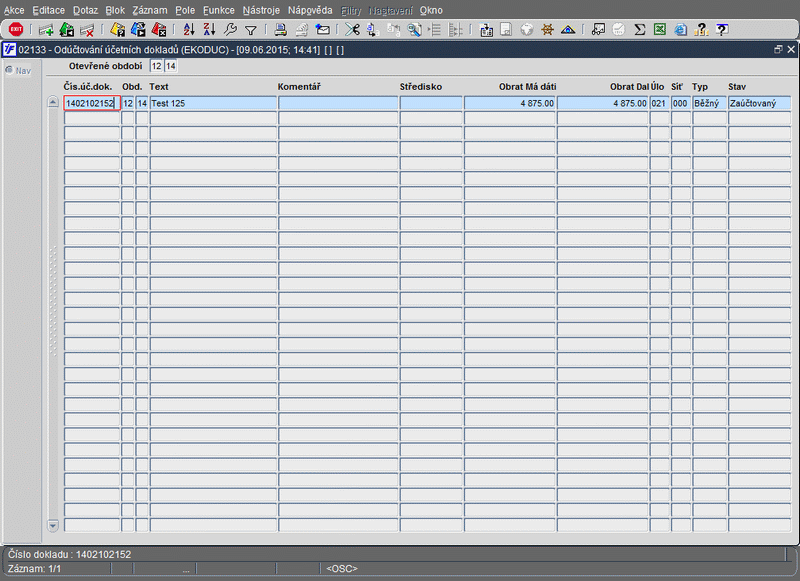
Task: Click the scissors cut icon
Action: tap(352, 30)
